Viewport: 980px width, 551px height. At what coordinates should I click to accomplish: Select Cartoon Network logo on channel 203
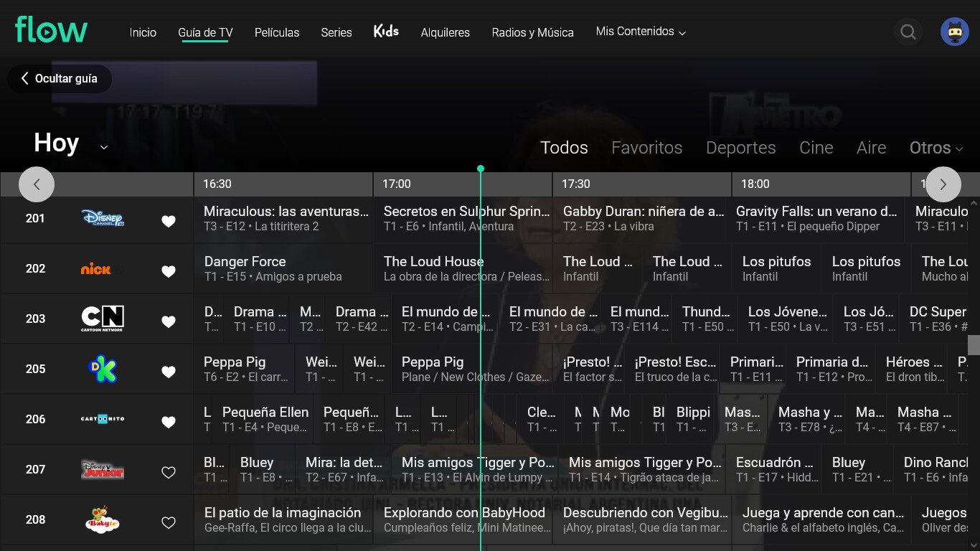click(x=103, y=319)
